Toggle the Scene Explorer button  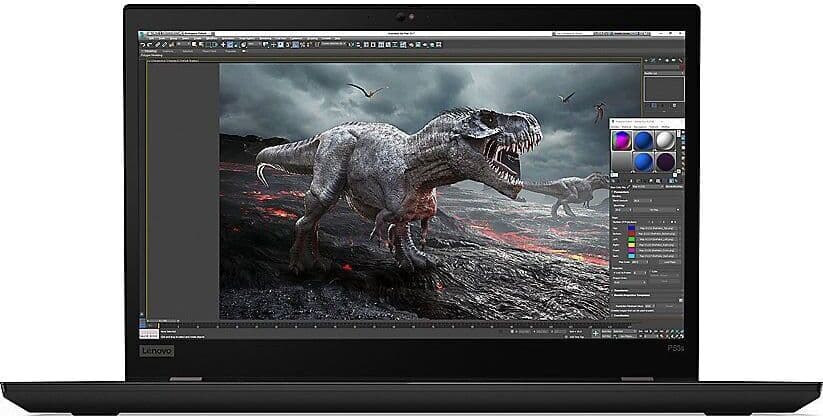coord(366,45)
